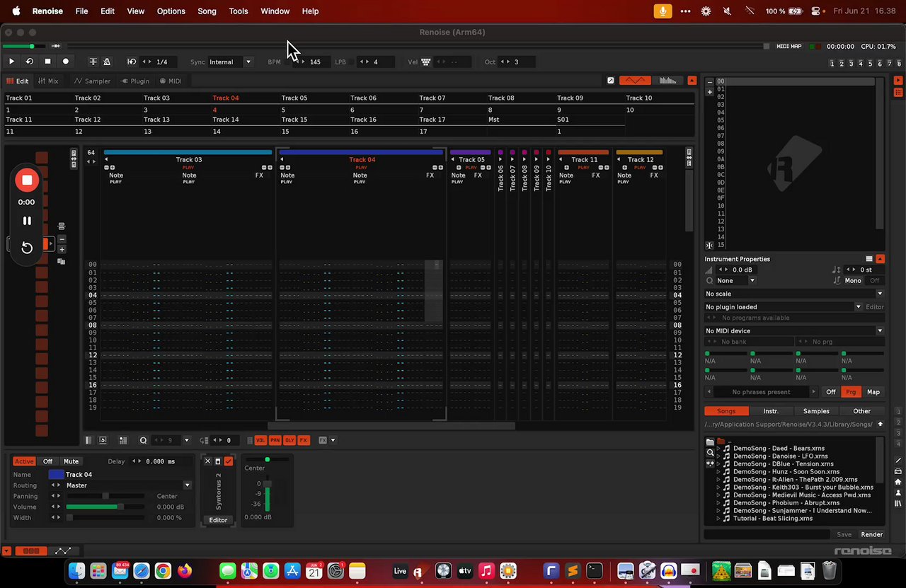Open the Syntorus 2 Editor
This screenshot has height=588, width=906.
218,520
